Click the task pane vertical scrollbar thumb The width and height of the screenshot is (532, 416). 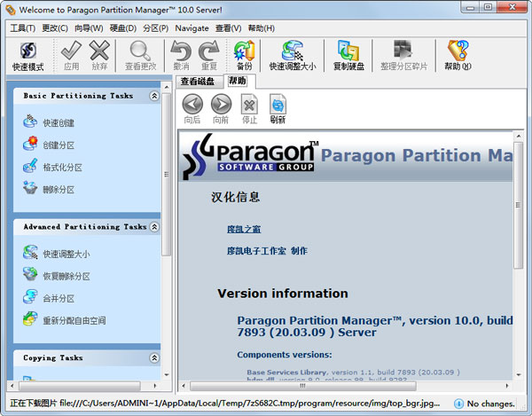(167, 174)
